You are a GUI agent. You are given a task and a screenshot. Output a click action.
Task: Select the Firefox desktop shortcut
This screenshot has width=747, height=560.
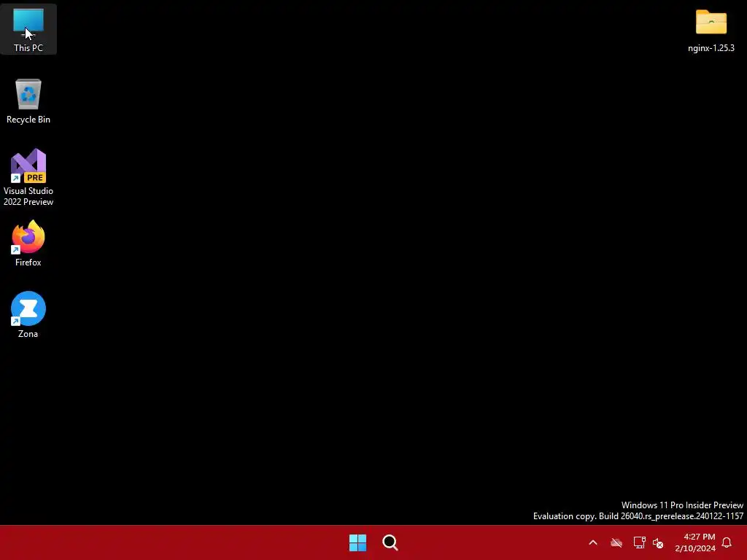28,244
